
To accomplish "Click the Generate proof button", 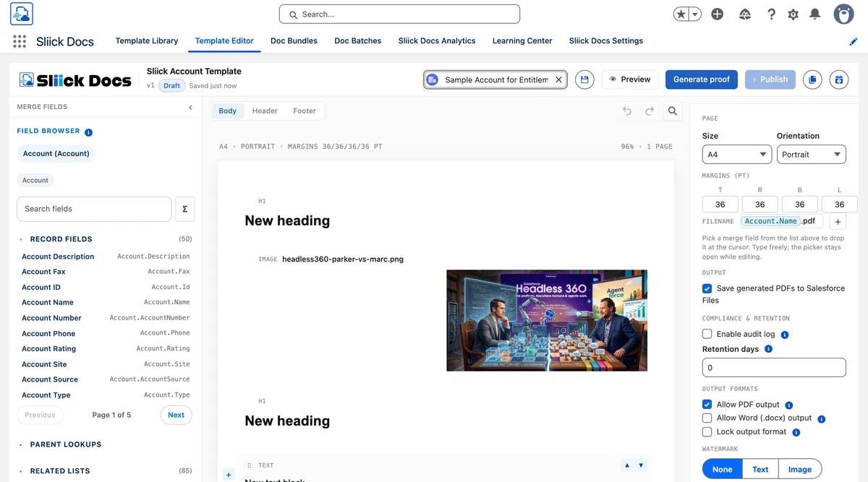I will tap(702, 79).
